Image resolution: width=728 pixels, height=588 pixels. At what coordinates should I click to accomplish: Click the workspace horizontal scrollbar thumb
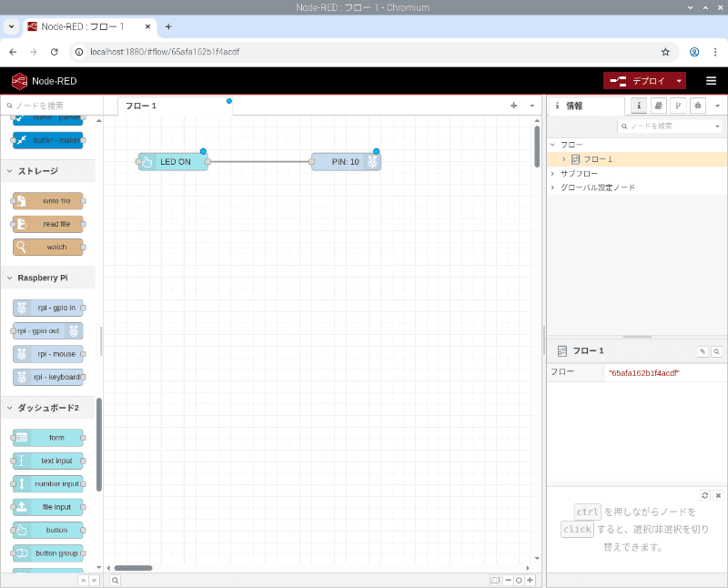[133, 568]
